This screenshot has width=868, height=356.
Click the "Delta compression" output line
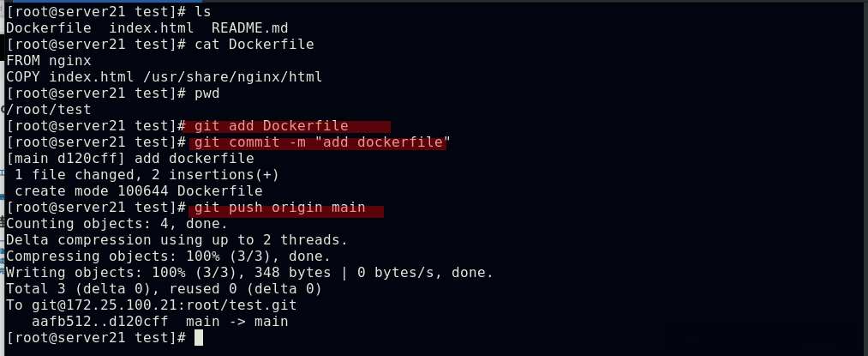pos(177,240)
